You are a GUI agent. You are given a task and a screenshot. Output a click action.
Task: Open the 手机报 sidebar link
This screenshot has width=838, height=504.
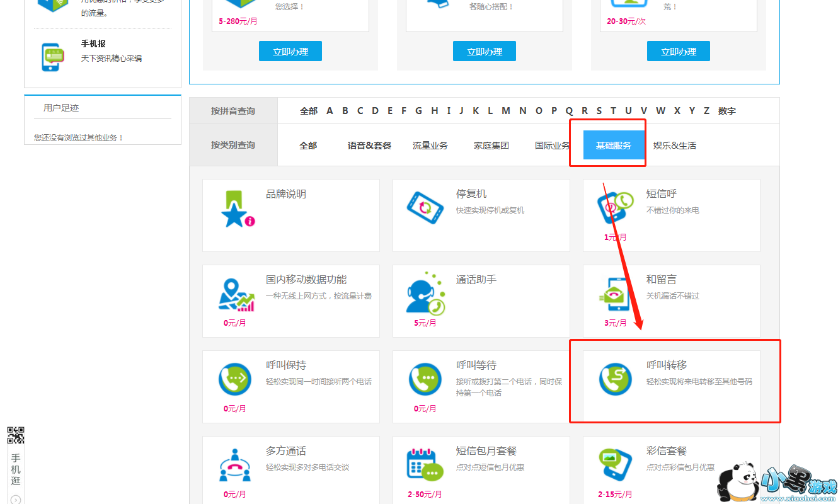[x=93, y=44]
